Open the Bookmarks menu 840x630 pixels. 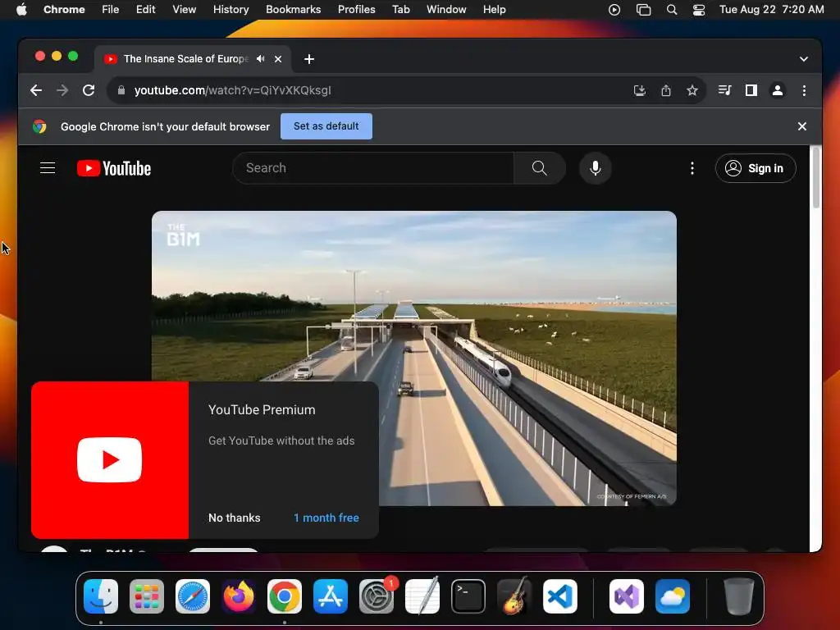(294, 10)
